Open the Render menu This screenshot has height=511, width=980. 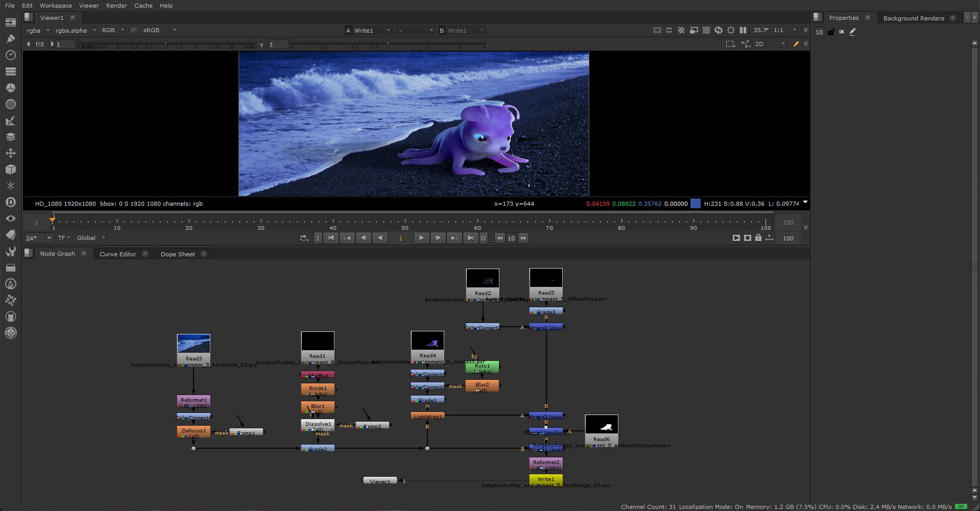coord(116,5)
